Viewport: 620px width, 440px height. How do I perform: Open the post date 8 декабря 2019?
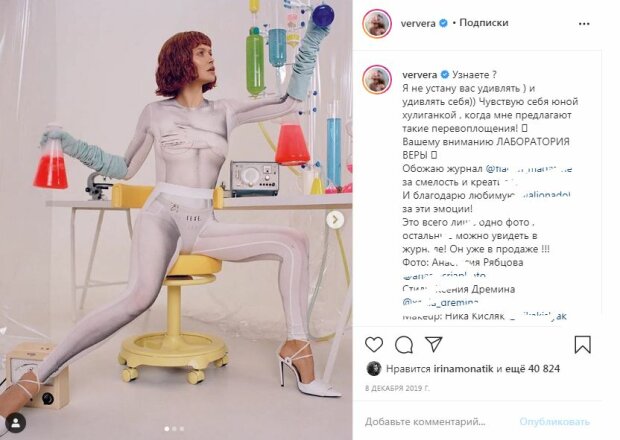pos(397,389)
